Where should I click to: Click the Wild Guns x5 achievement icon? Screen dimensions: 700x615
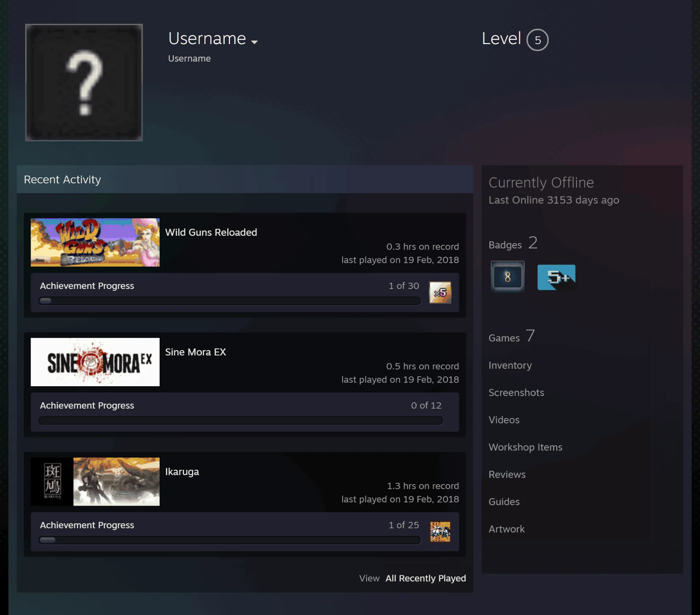(440, 293)
